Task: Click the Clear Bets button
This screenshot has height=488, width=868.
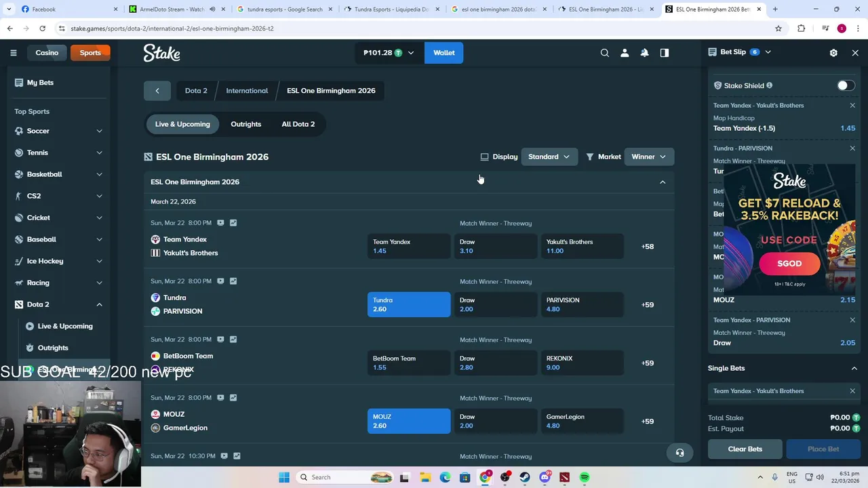Action: pos(745,449)
